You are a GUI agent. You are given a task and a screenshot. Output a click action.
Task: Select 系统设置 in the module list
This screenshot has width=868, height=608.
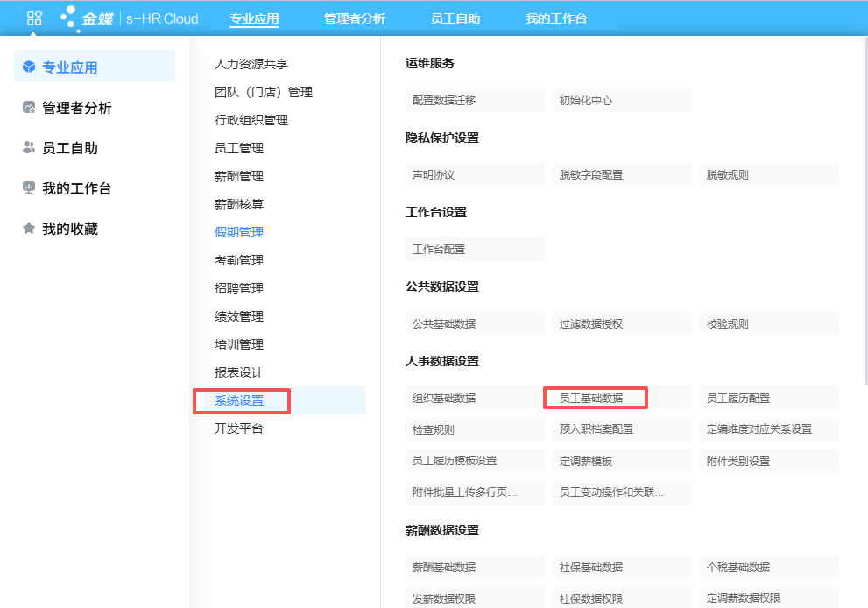[x=239, y=400]
